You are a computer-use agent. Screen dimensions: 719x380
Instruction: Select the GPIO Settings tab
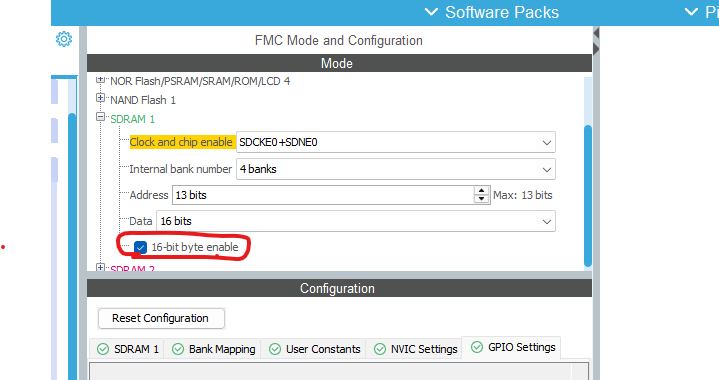511,347
